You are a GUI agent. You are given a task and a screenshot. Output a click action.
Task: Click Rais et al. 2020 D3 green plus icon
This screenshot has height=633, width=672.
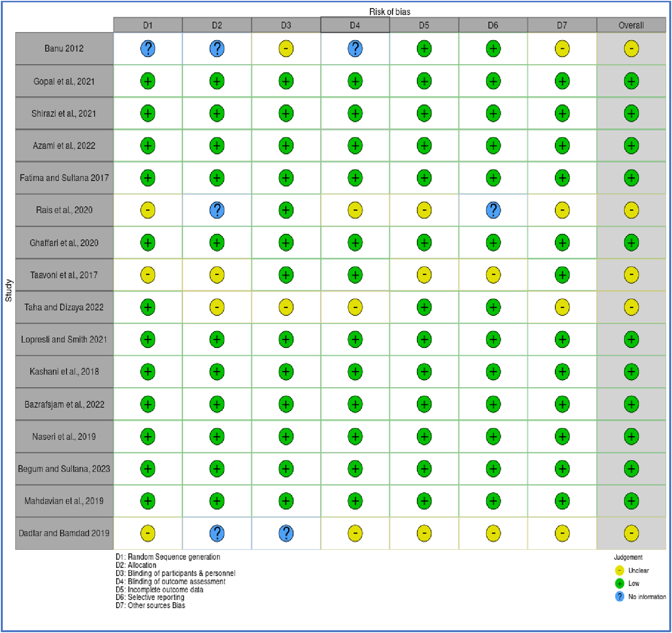point(286,210)
